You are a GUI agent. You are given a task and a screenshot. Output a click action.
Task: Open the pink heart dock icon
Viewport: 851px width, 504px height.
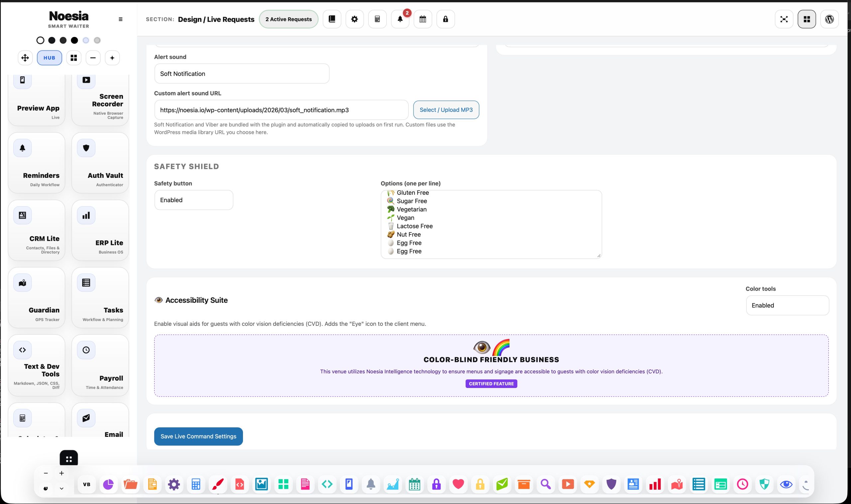[x=458, y=484]
